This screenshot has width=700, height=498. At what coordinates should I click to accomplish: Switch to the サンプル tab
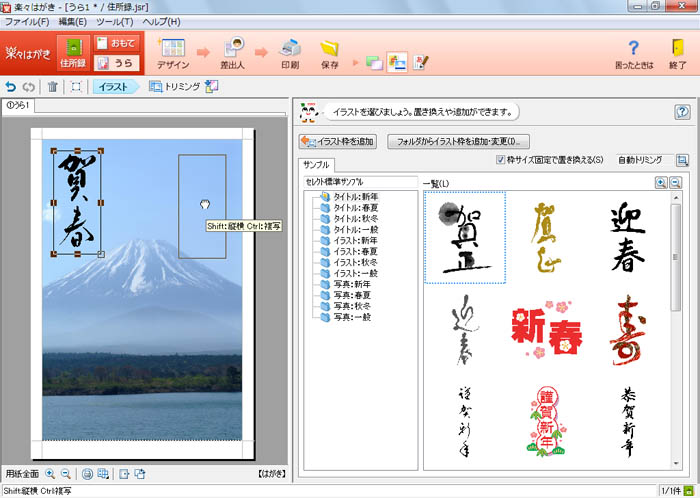click(319, 164)
